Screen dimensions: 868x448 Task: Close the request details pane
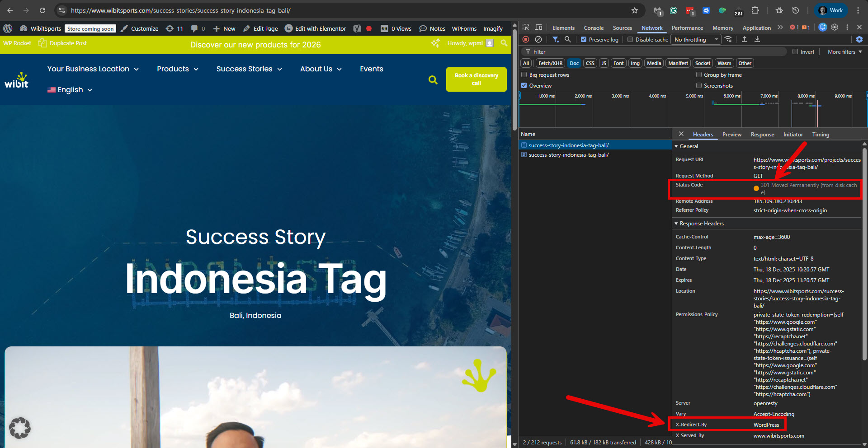681,134
